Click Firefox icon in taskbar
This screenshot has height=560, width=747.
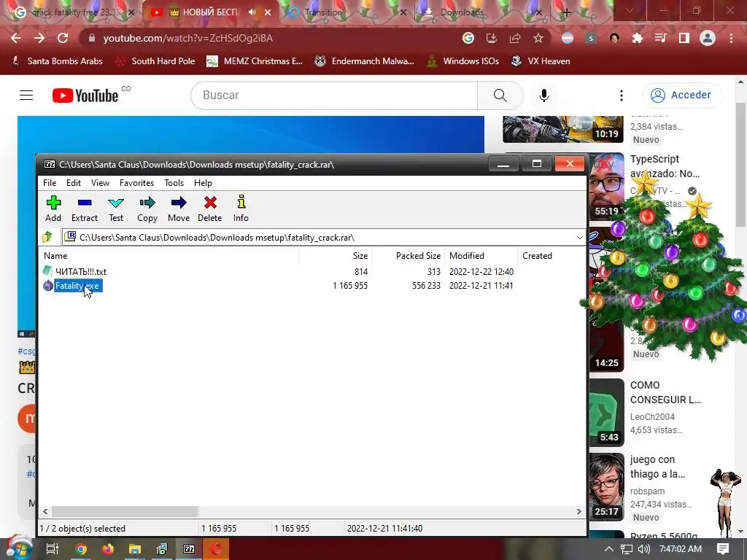pyautogui.click(x=108, y=549)
